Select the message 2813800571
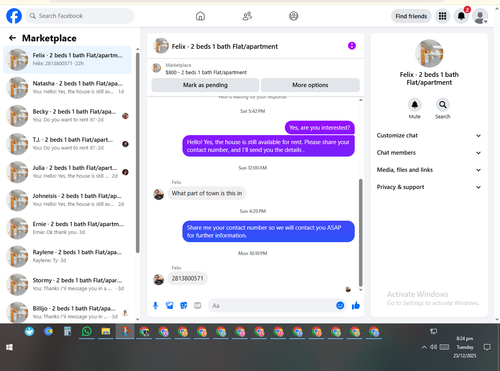 click(187, 278)
